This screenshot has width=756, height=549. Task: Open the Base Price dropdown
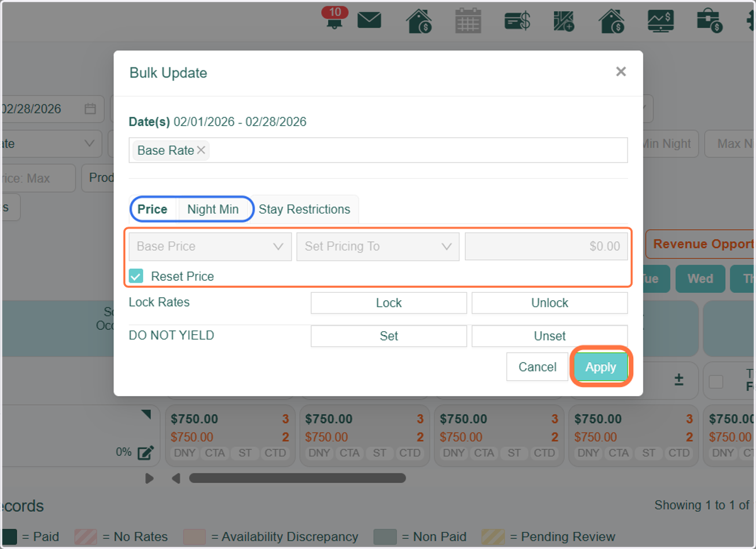[210, 246]
